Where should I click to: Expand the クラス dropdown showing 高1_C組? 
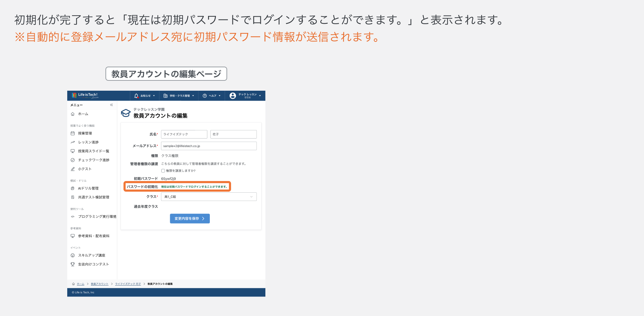209,197
